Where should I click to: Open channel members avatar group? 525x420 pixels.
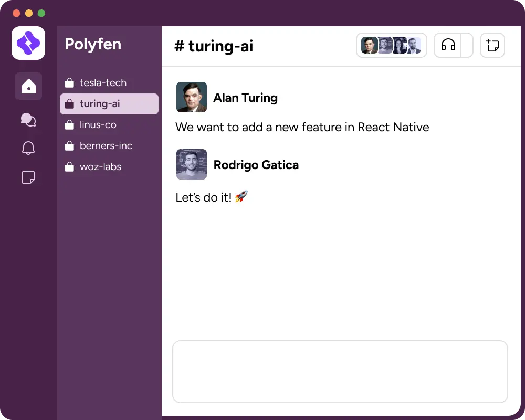[391, 45]
